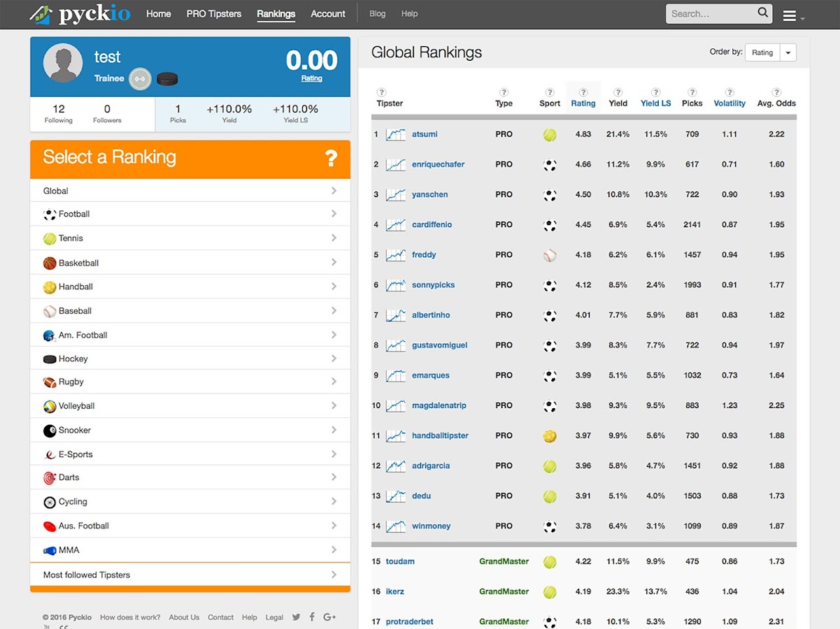The image size is (840, 629).
Task: Click the help icon above Volatility column
Action: pos(729,92)
